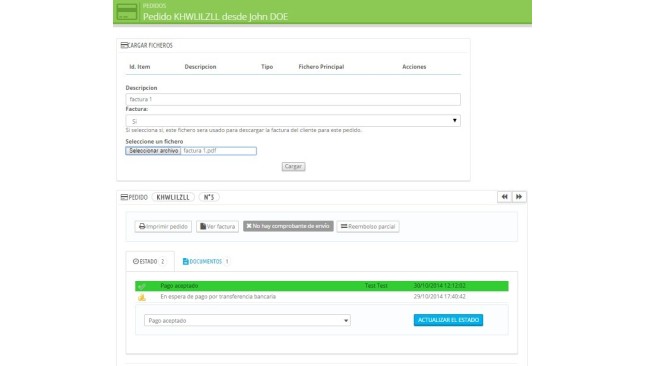The image size is (646, 366).
Task: Focus the Descripcion text field
Action: pyautogui.click(x=293, y=99)
